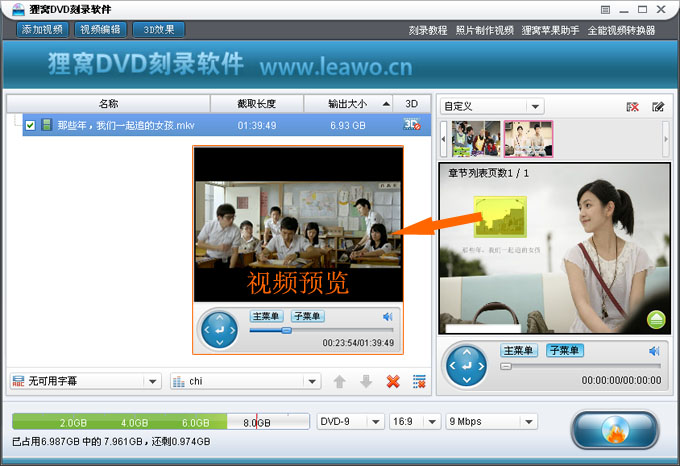This screenshot has width=680, height=466.
Task: Open the title bar menu icon
Action: [605, 10]
